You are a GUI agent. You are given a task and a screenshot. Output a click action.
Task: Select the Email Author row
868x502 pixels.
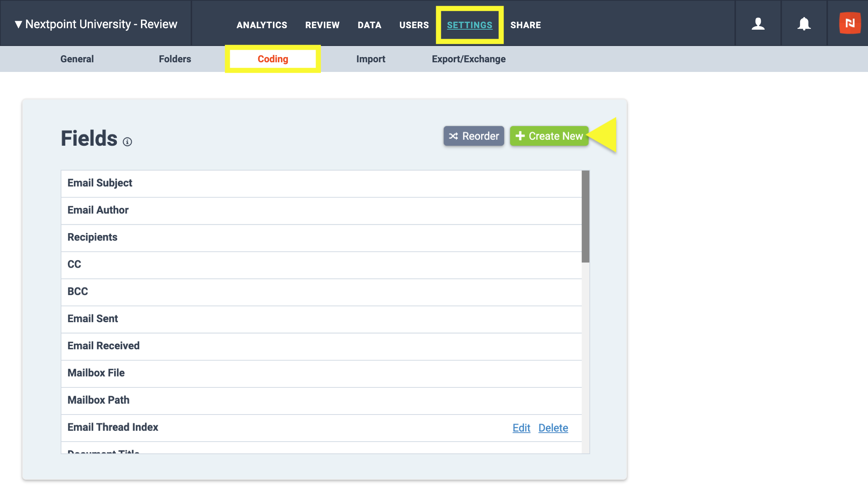click(321, 211)
